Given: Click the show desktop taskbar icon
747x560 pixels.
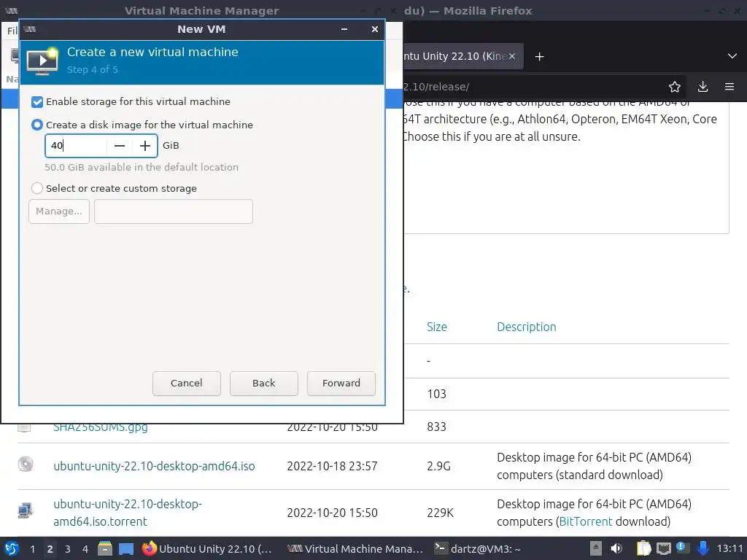Looking at the screenshot, I should pos(126,549).
